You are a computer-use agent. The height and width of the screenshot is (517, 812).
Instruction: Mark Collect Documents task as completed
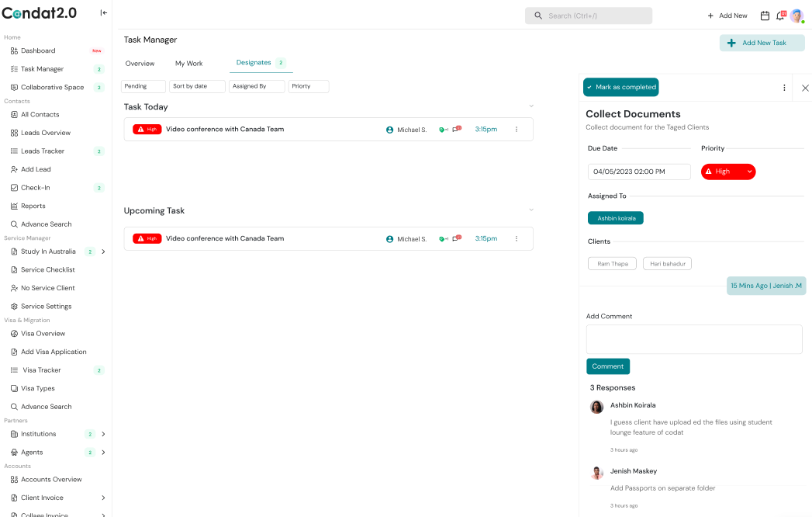click(620, 88)
